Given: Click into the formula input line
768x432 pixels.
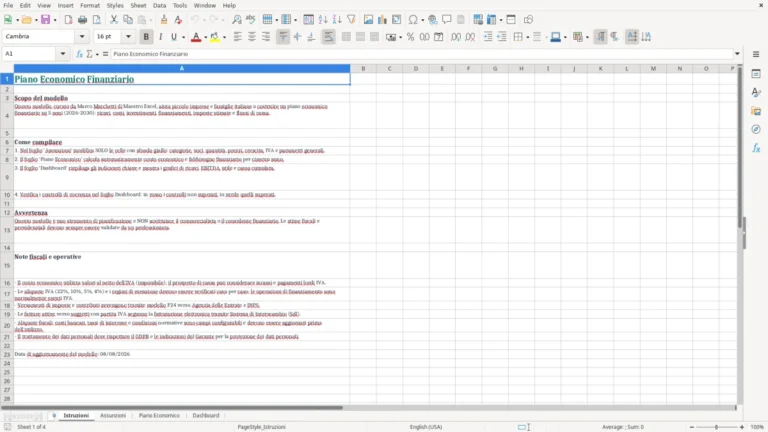Looking at the screenshot, I should click(421, 54).
